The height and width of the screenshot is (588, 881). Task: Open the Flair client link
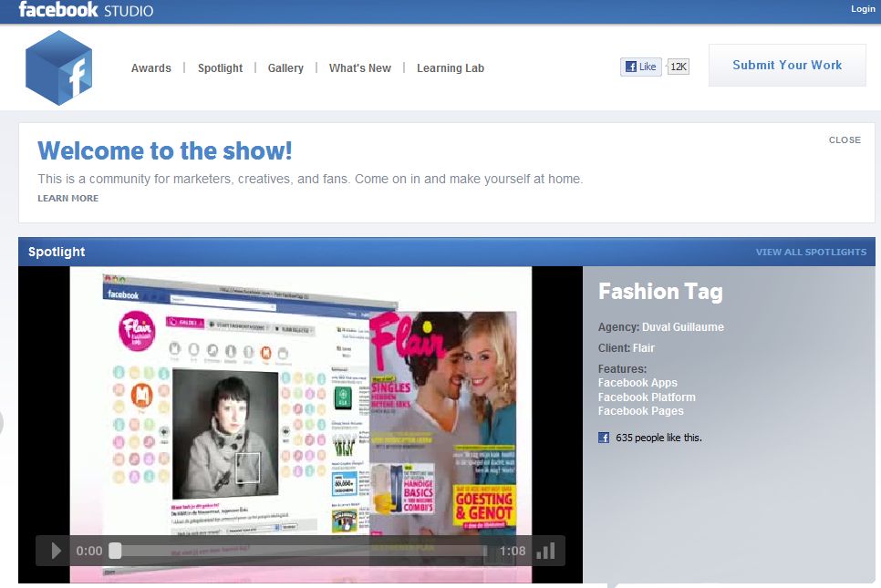click(x=644, y=348)
